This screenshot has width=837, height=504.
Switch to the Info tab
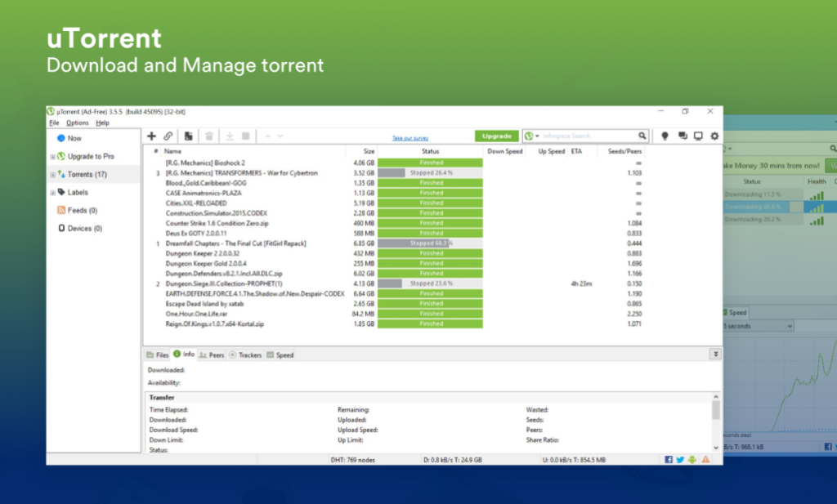point(184,355)
